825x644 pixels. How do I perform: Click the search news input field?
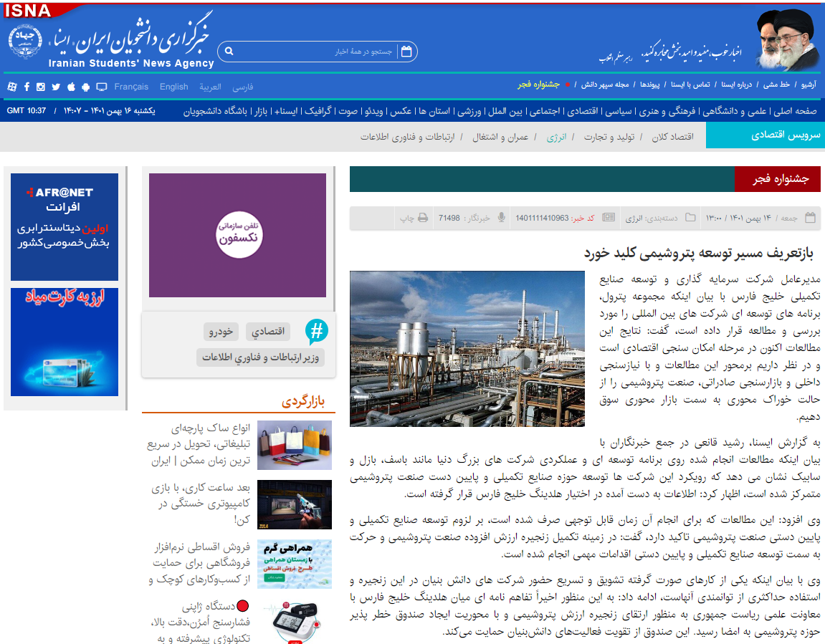(315, 52)
